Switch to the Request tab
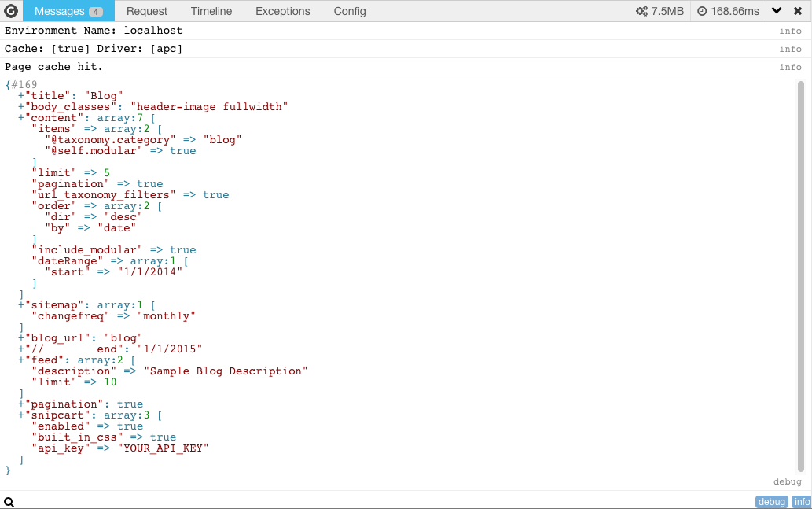This screenshot has width=812, height=509. [146, 11]
